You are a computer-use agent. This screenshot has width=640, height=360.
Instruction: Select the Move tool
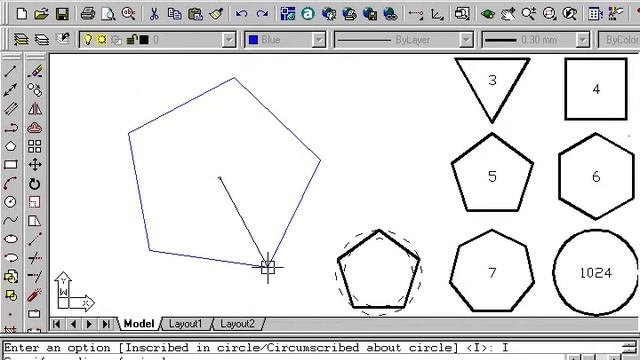pyautogui.click(x=35, y=165)
